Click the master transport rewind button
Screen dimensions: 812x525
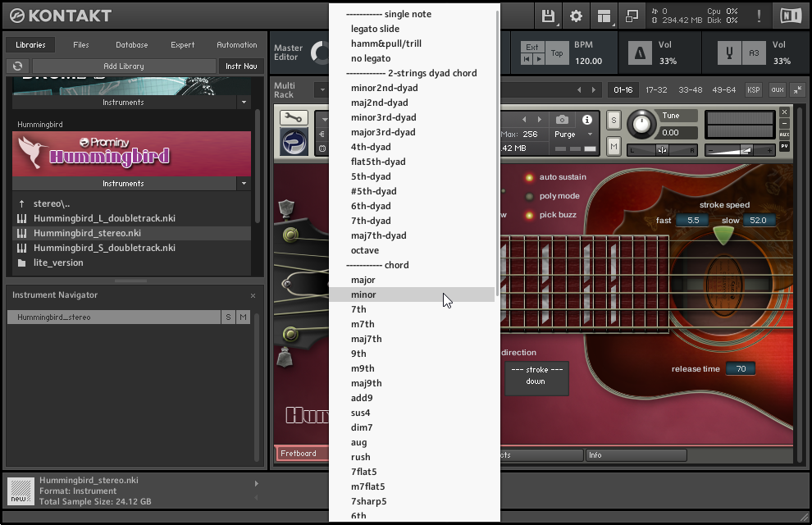click(x=527, y=59)
